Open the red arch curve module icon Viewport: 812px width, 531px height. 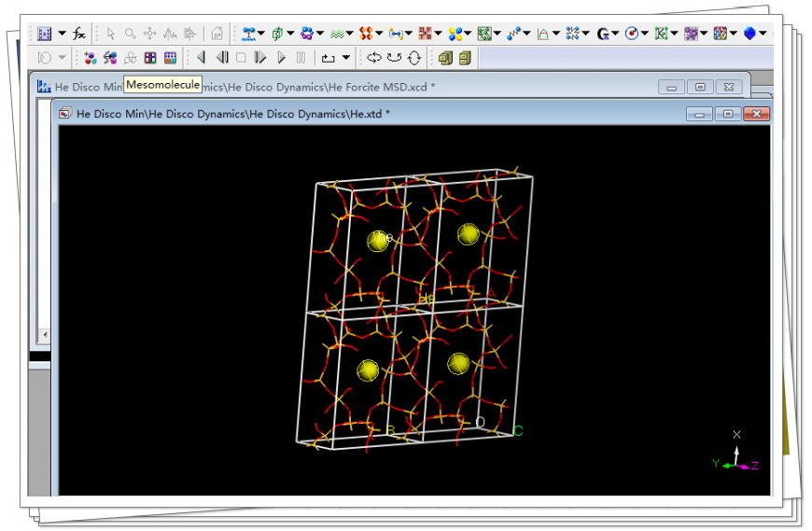[x=542, y=34]
